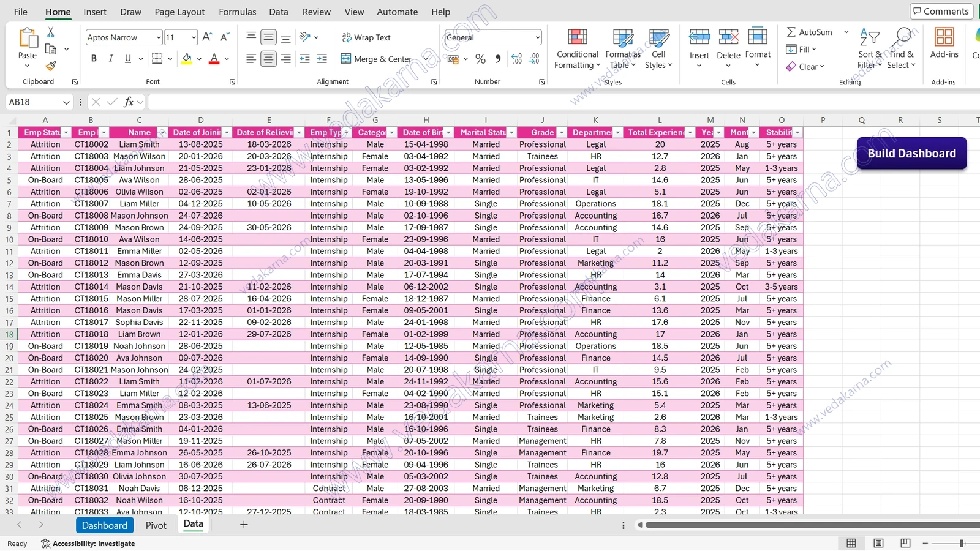The width and height of the screenshot is (980, 551).
Task: Click the Increase Indent icon
Action: coord(322,59)
